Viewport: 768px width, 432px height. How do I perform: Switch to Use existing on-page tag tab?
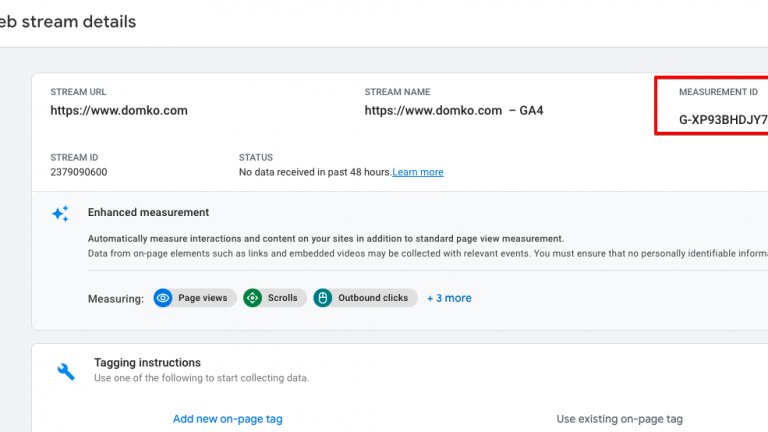pyautogui.click(x=619, y=419)
